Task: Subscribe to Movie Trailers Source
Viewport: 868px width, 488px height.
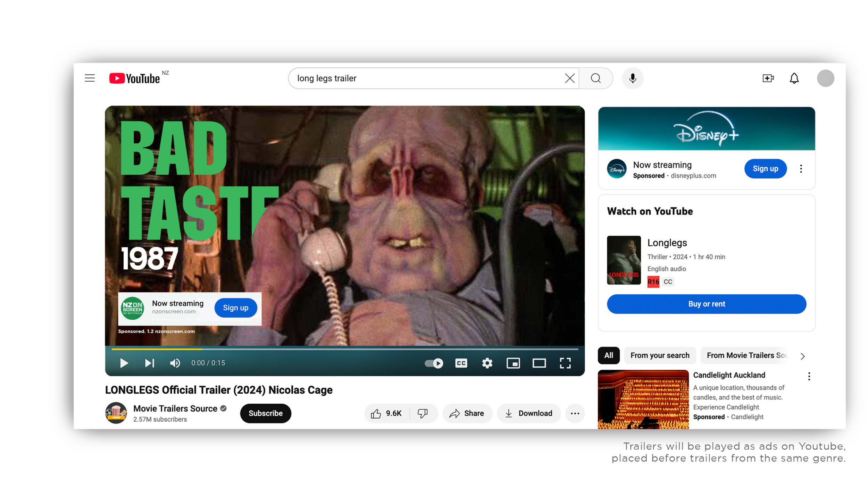Action: tap(266, 413)
